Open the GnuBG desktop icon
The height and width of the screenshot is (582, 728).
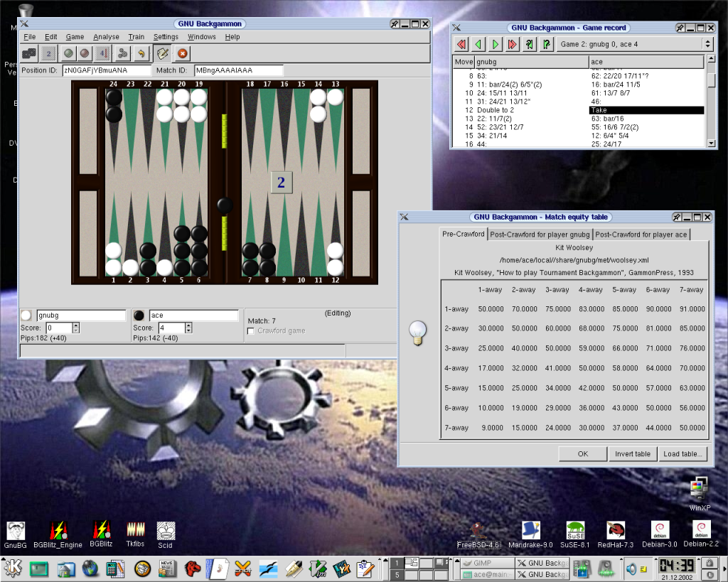click(16, 535)
